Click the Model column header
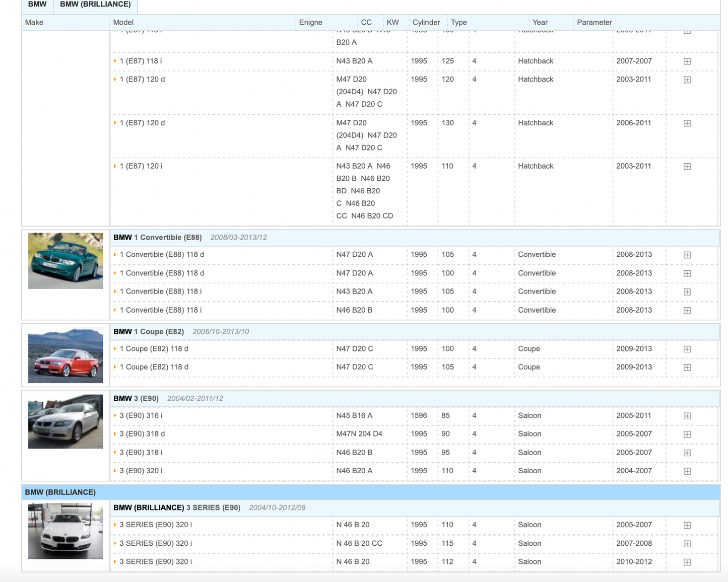Screen dimensions: 728x582 click(123, 22)
